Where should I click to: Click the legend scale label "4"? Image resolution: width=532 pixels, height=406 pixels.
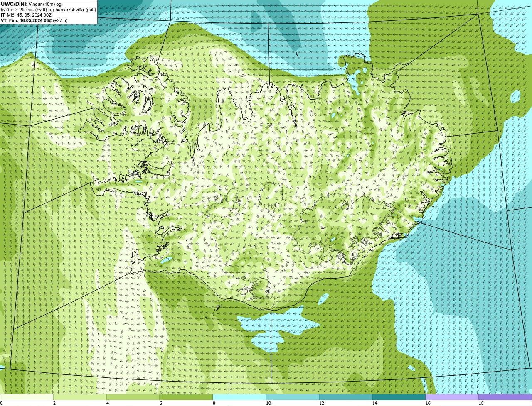point(108,403)
